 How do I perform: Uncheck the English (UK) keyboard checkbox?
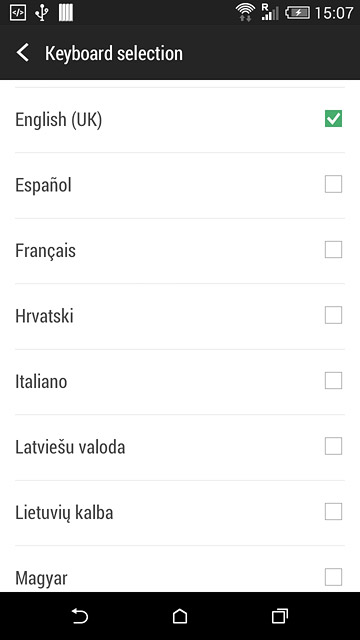point(333,119)
